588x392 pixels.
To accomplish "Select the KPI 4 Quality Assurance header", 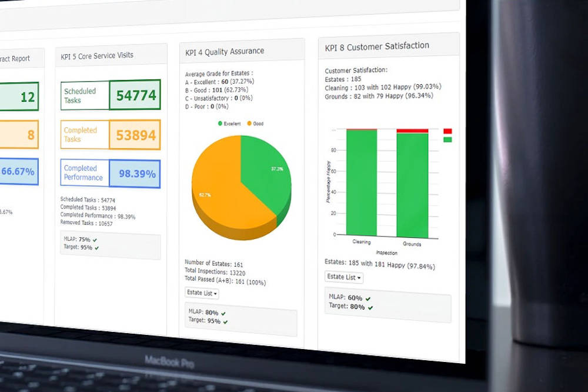I will tap(225, 51).
